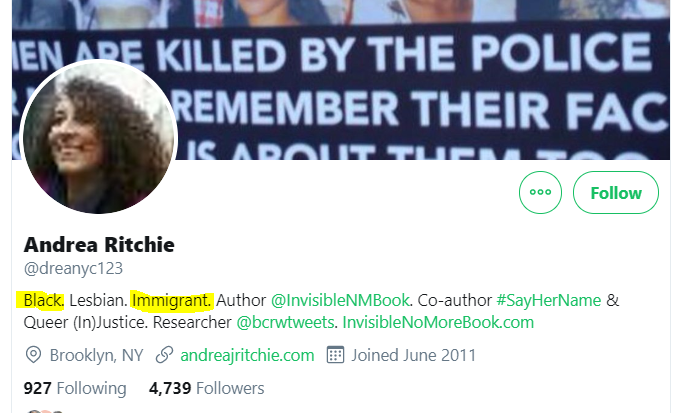The width and height of the screenshot is (676, 413).
Task: Visit the @bcrwtweets profile link
Action: click(285, 322)
